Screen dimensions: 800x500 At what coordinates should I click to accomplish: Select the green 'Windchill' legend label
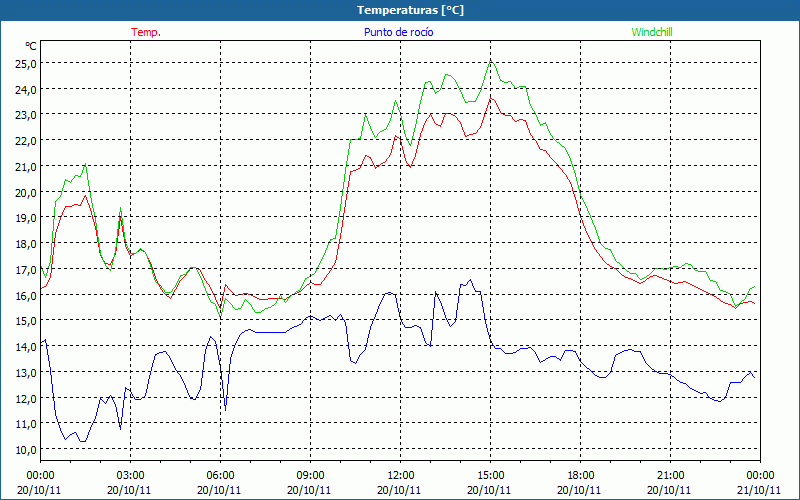(652, 32)
